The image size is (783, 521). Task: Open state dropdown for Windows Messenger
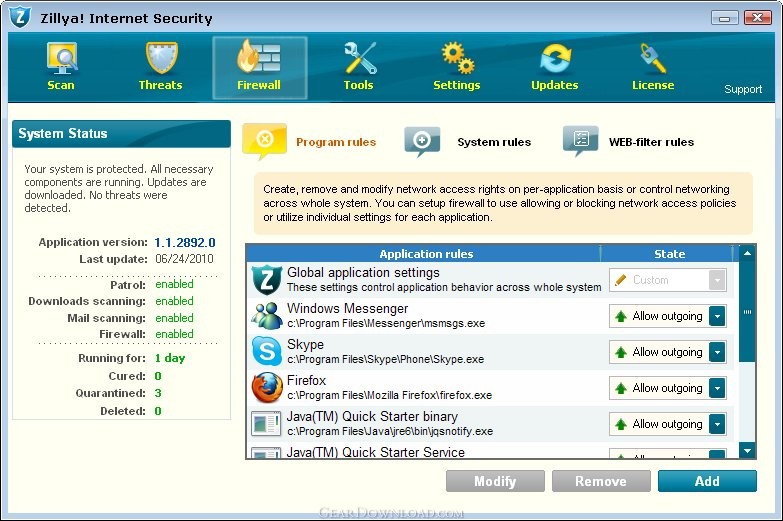pos(717,316)
